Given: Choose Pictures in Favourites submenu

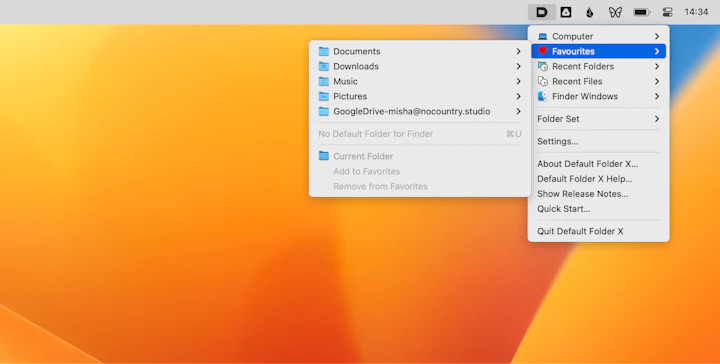Looking at the screenshot, I should 420,96.
